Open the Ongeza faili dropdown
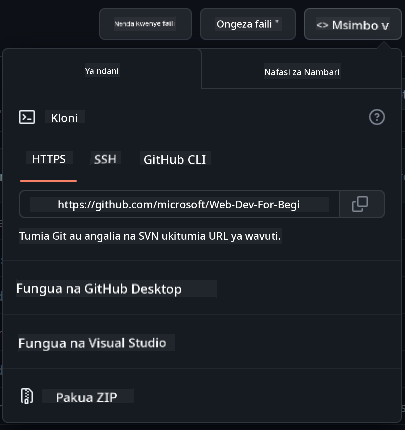The width and height of the screenshot is (405, 430). pos(248,24)
